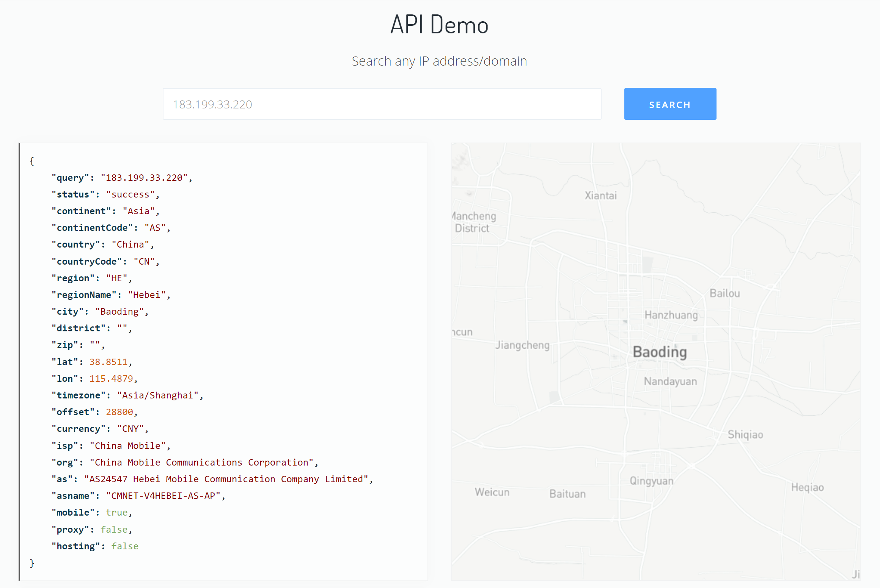
Task: Click the Baoding label on the map
Action: click(x=660, y=352)
